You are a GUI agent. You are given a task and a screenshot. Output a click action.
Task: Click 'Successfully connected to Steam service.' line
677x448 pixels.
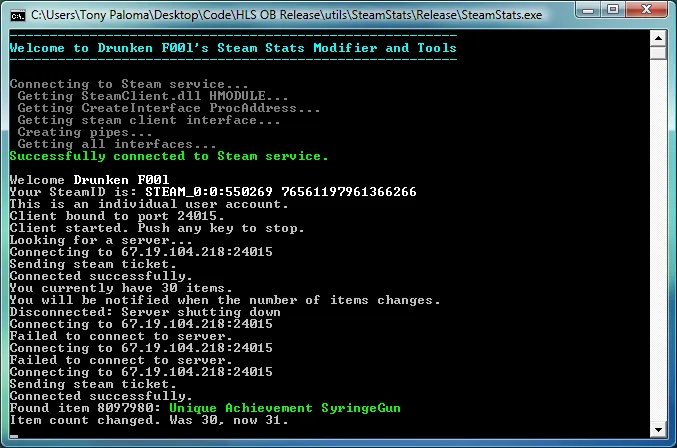point(169,156)
